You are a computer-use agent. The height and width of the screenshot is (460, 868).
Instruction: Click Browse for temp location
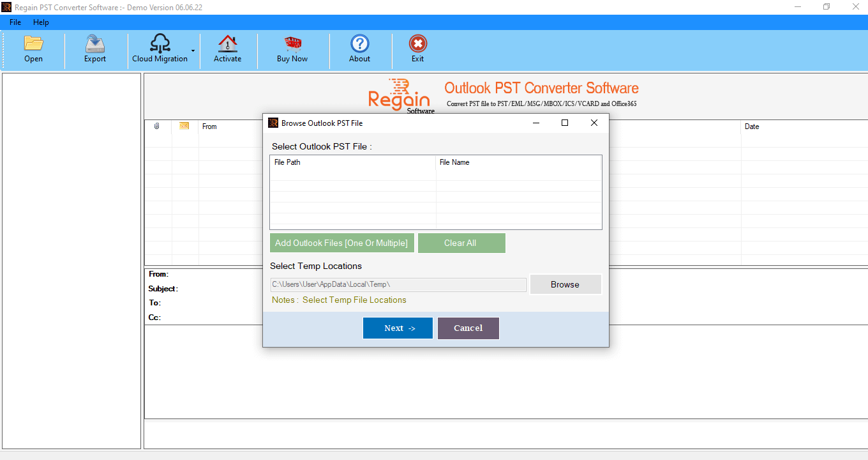click(x=565, y=284)
